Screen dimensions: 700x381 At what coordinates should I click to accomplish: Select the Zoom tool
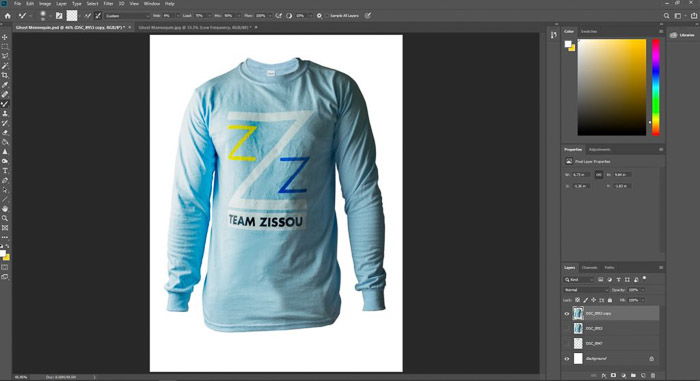[5, 218]
